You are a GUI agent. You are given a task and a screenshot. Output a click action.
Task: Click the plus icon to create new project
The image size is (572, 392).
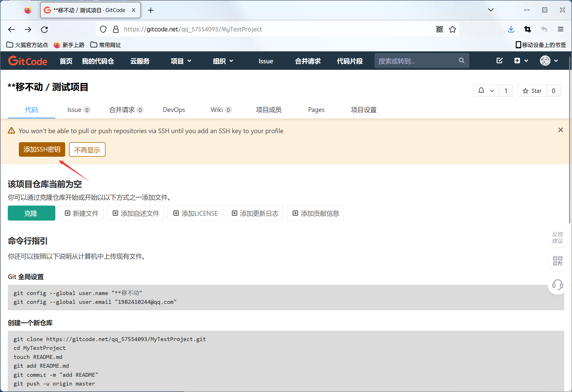(x=517, y=61)
